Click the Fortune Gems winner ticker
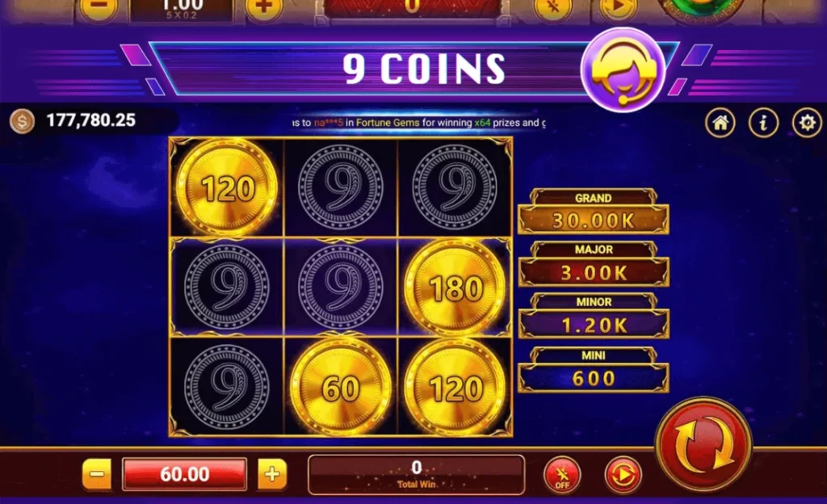Screen dimensions: 827x504 tap(419, 123)
